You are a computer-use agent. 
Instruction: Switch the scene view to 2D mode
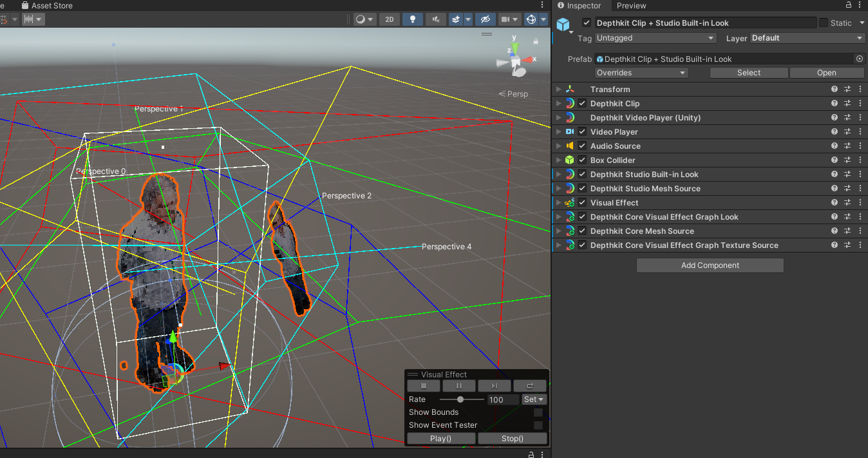tap(389, 19)
